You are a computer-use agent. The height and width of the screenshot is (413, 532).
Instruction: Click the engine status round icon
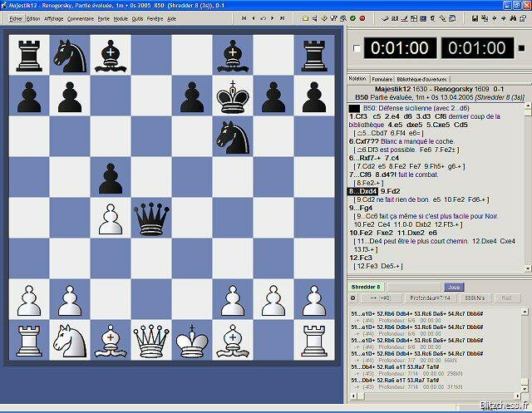coord(353,297)
